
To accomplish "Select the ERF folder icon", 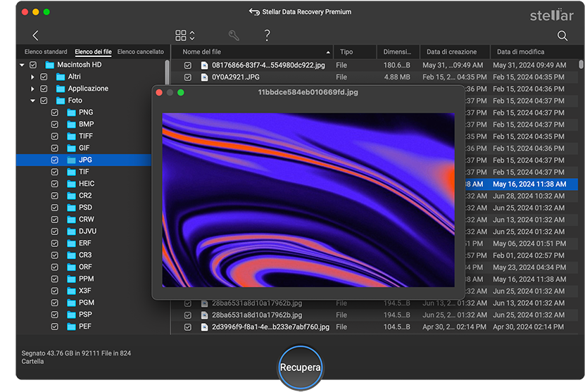I will coord(71,244).
